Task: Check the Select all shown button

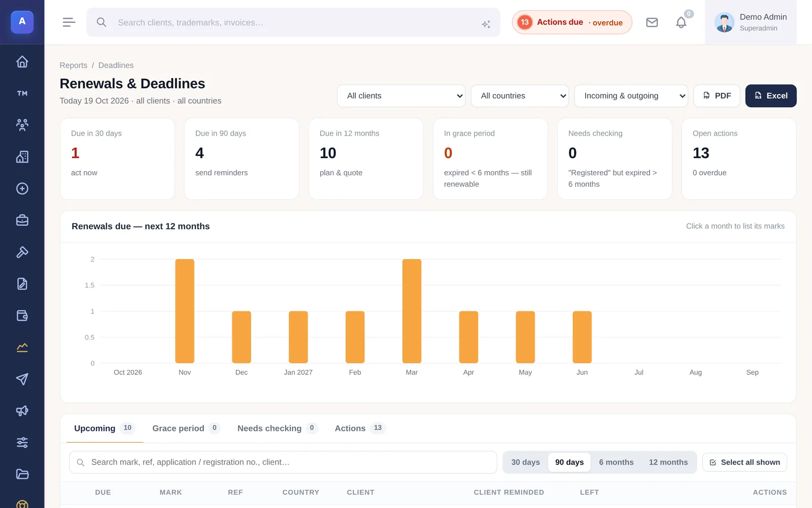Action: (745, 462)
